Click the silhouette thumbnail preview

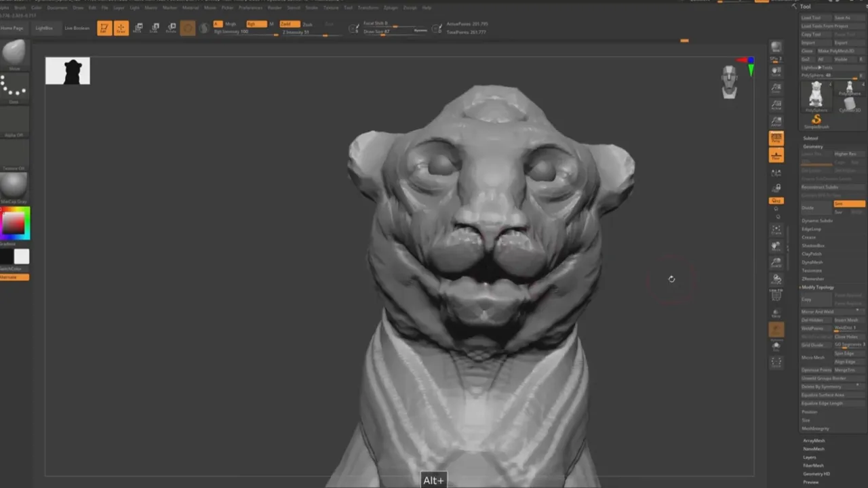(x=68, y=70)
